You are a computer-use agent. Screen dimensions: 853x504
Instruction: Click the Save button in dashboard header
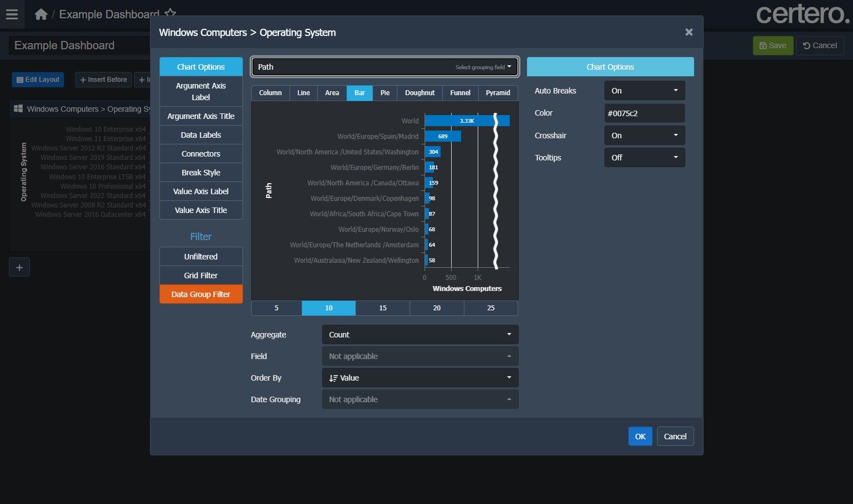[773, 45]
